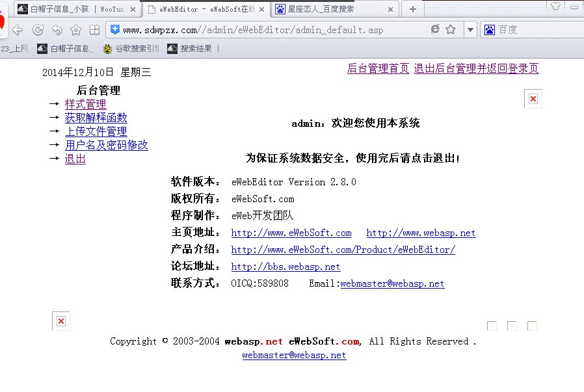Switch to the 白帽子信息_小骇 WooYun tab
Image resolution: width=584 pixels, height=392 pixels.
(x=77, y=9)
